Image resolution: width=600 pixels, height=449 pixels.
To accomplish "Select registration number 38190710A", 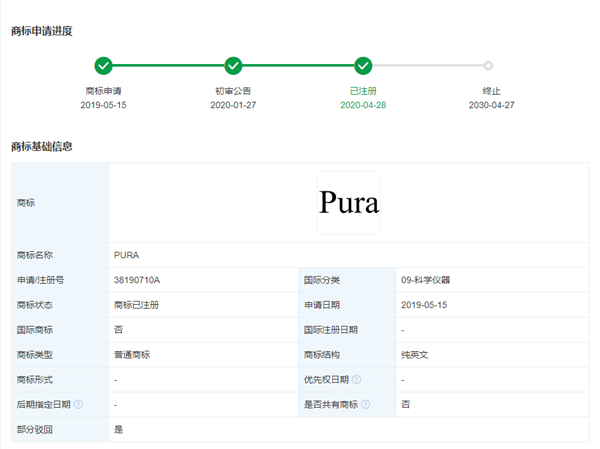I will [138, 280].
